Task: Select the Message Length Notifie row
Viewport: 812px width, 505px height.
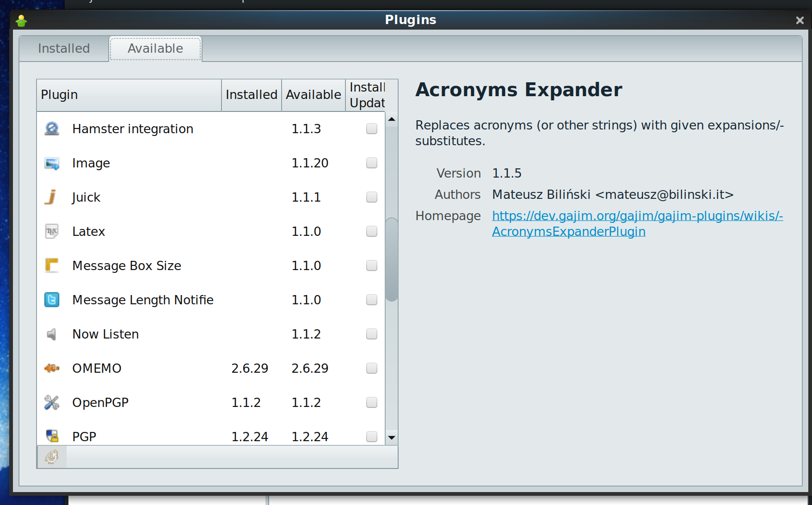Action: (x=211, y=300)
